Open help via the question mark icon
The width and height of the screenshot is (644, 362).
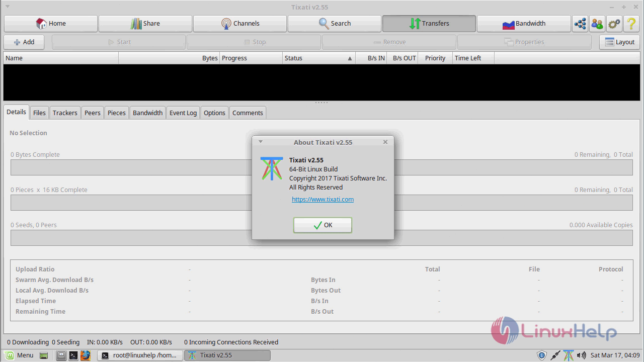631,24
